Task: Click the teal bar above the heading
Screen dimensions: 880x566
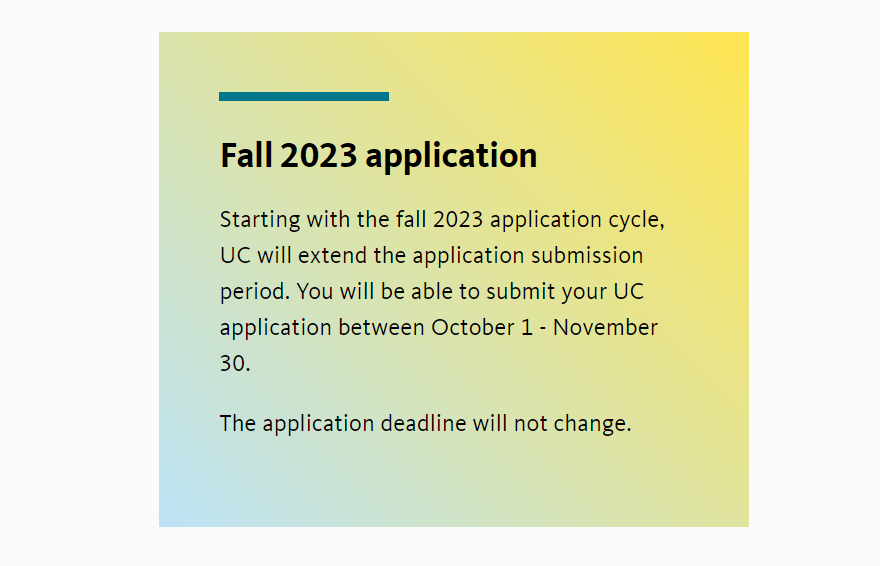Action: click(x=303, y=96)
